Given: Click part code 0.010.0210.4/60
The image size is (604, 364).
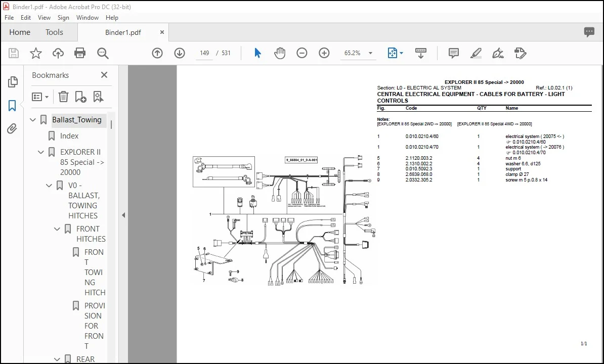Looking at the screenshot, I should 422,136.
